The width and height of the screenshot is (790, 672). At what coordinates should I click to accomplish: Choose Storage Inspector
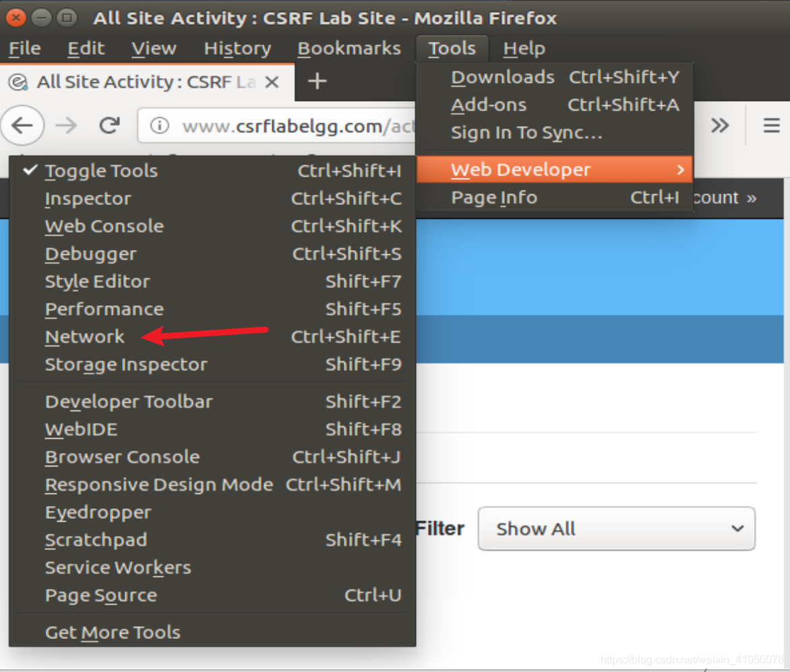point(212,364)
